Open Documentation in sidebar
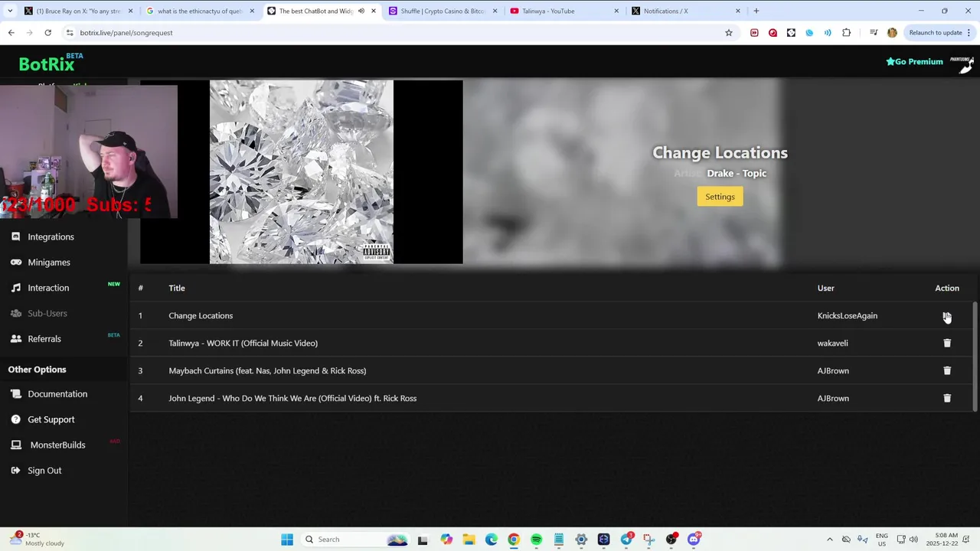Screen dimensions: 980x551 click(57, 393)
